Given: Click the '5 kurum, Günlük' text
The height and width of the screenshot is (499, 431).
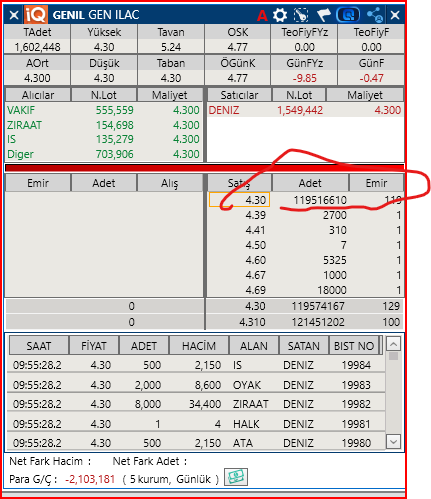Looking at the screenshot, I should [x=170, y=479].
